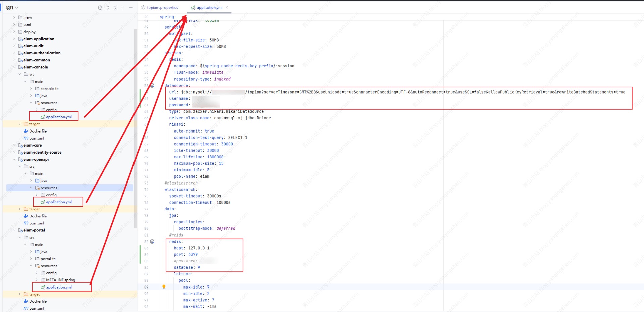The image size is (644, 312).
Task: Click the 'maximum-pool-size: 15' line
Action: (199, 164)
